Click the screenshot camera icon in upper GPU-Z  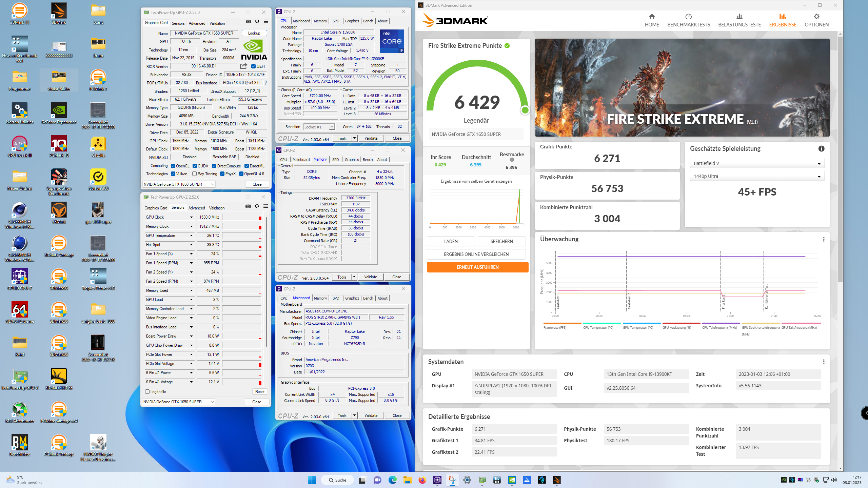(x=249, y=22)
